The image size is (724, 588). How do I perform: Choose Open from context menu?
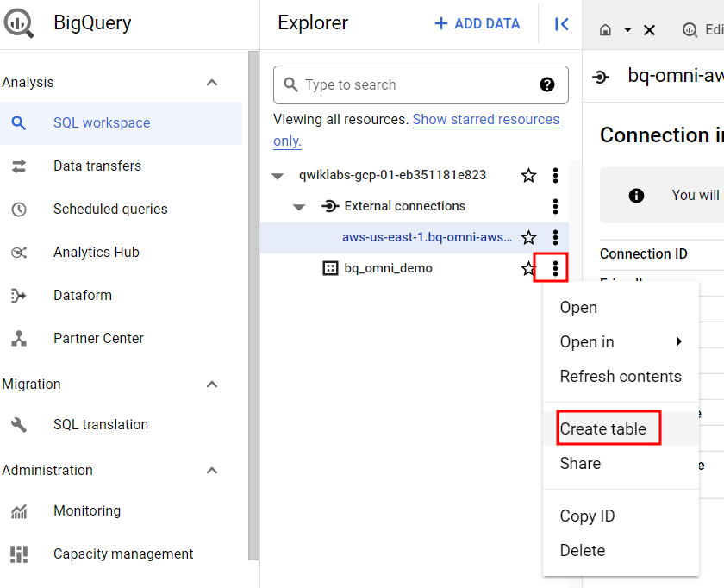621,308
